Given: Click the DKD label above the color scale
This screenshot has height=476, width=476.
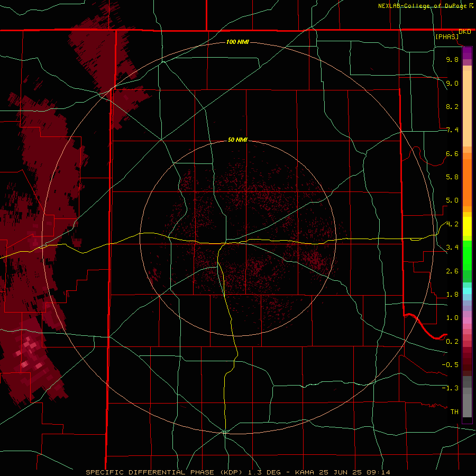Looking at the screenshot, I should [464, 32].
